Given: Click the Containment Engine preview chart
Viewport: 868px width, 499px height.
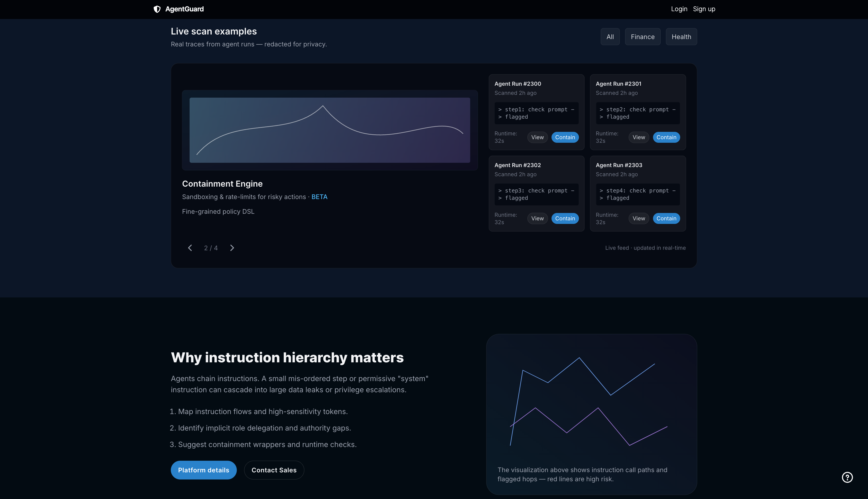Looking at the screenshot, I should 330,130.
